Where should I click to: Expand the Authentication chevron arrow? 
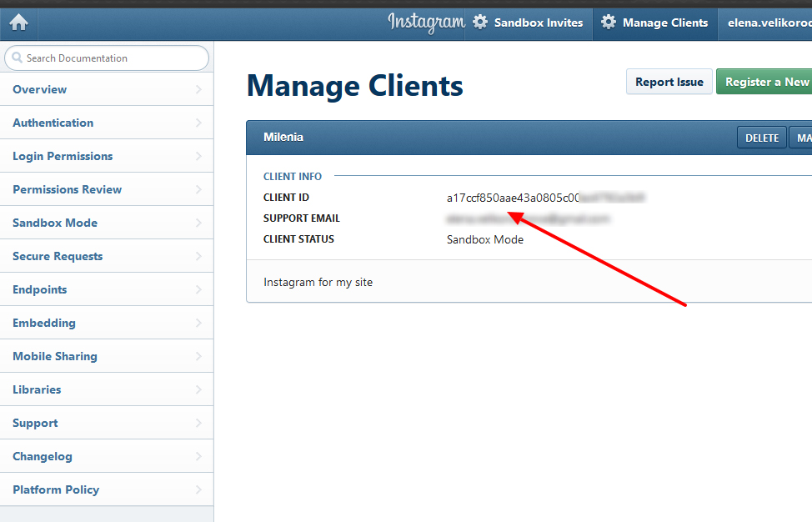198,123
